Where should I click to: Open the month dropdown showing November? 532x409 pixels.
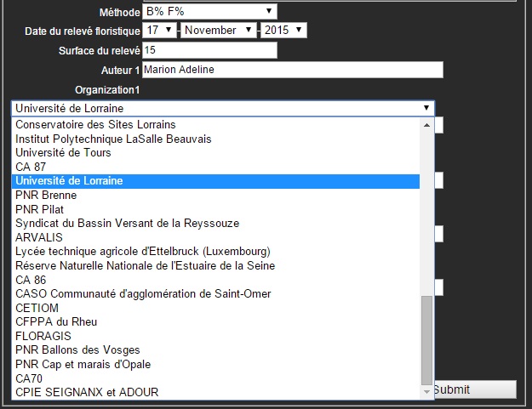click(219, 31)
